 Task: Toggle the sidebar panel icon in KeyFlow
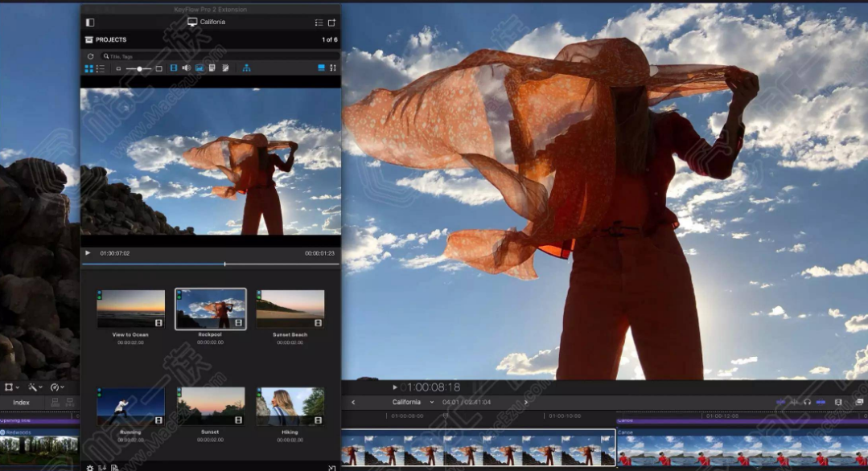click(90, 23)
